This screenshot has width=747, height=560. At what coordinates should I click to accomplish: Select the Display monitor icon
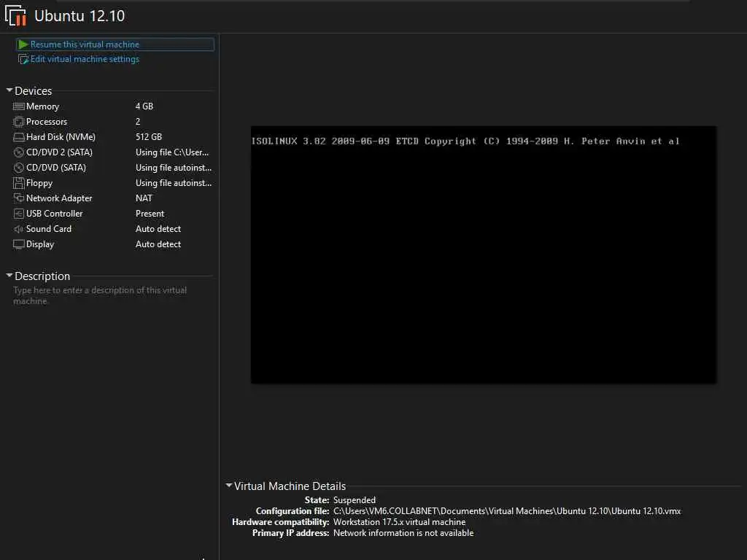click(18, 244)
